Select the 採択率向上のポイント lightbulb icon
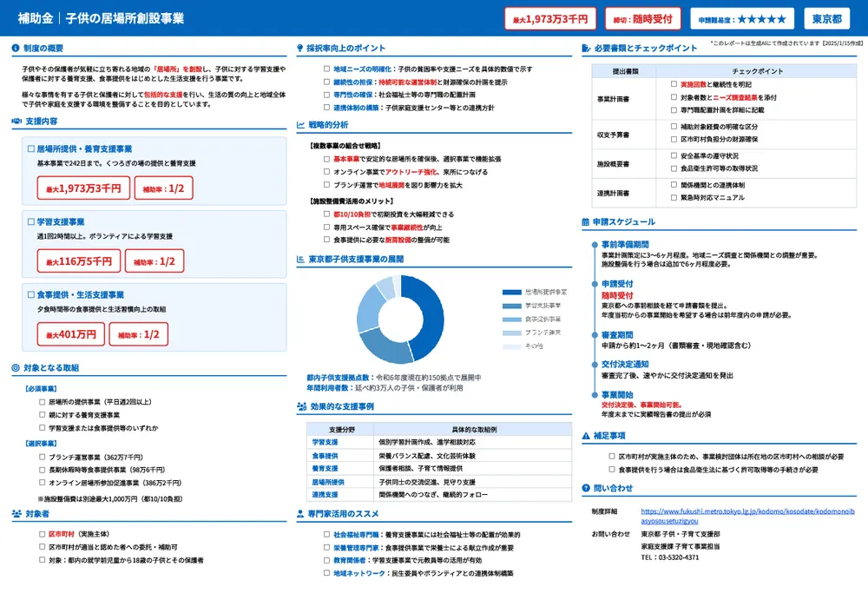Viewport: 868px width, 613px height. (x=300, y=47)
